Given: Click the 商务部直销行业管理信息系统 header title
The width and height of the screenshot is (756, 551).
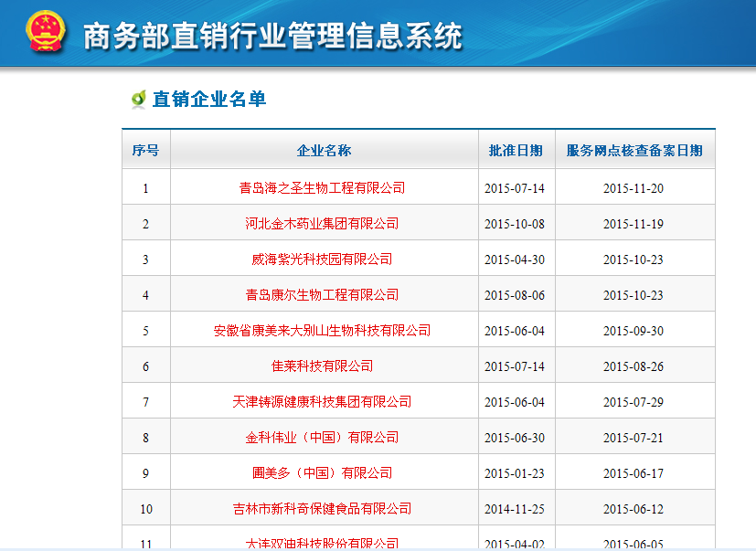Looking at the screenshot, I should click(x=273, y=37).
